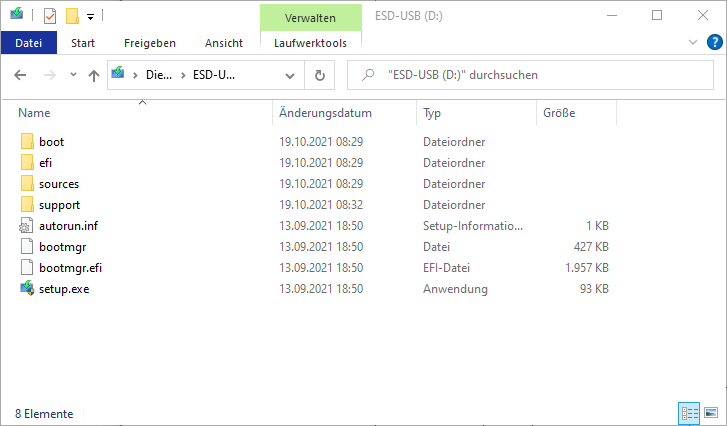Click the New Folder icon in title bar

coord(72,16)
